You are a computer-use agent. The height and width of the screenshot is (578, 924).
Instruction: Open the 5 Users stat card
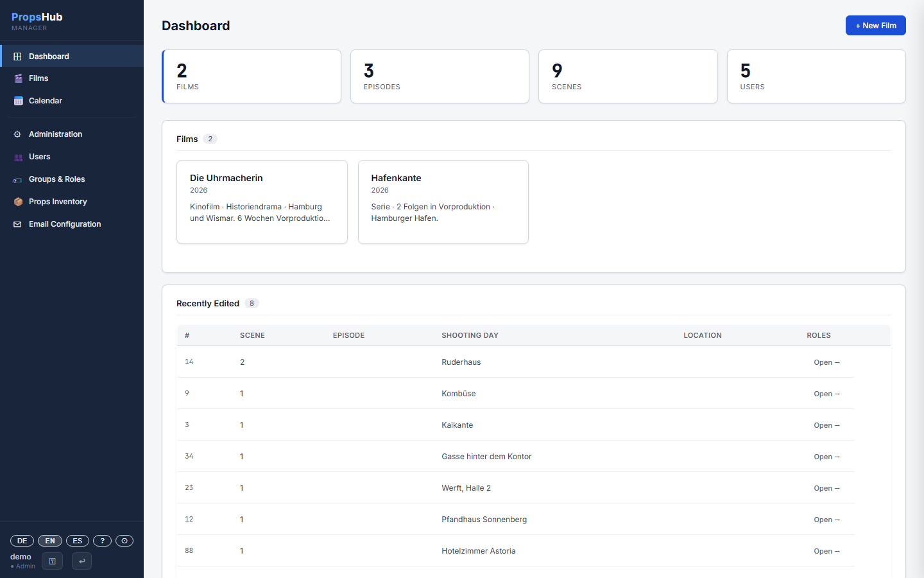tap(816, 76)
